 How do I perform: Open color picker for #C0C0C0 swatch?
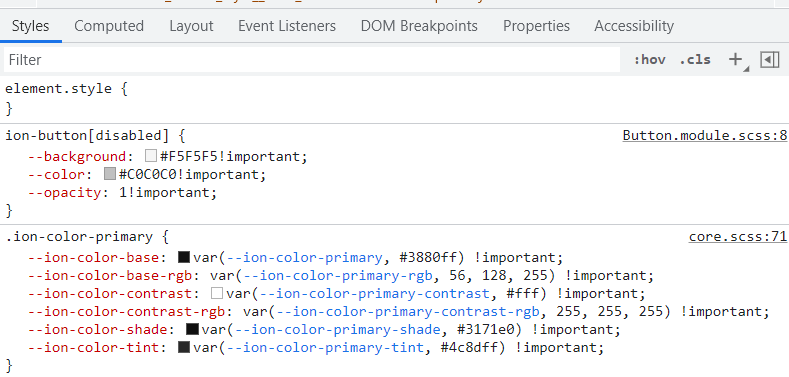[x=110, y=175]
